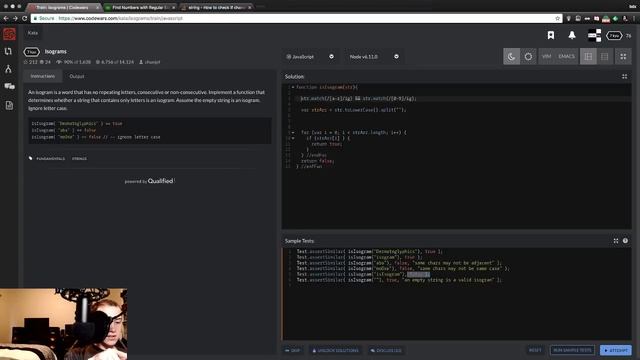Collapse the function isIsogram code fold arrow
The height and width of the screenshot is (360, 640).
[x=293, y=87]
